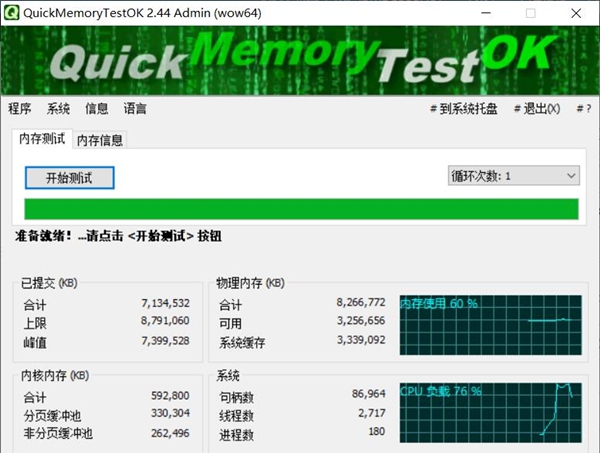Click the 物理内存 (KB) group label

point(251,283)
